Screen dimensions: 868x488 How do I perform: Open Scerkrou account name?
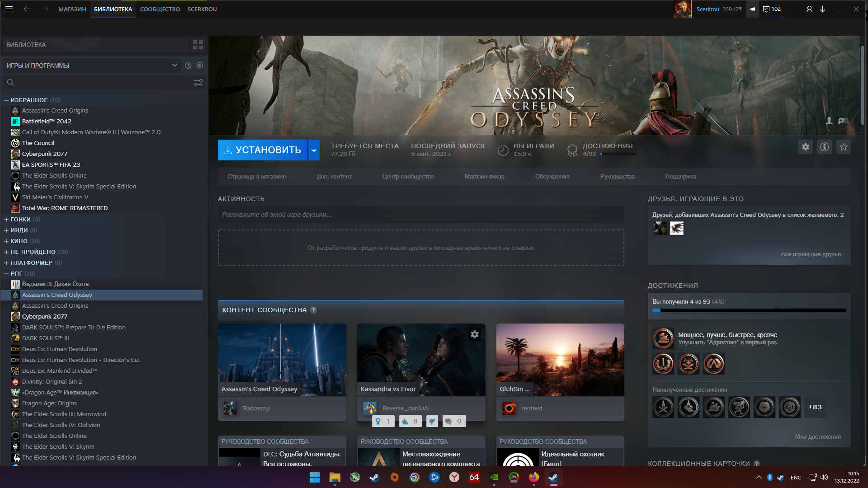click(x=708, y=9)
